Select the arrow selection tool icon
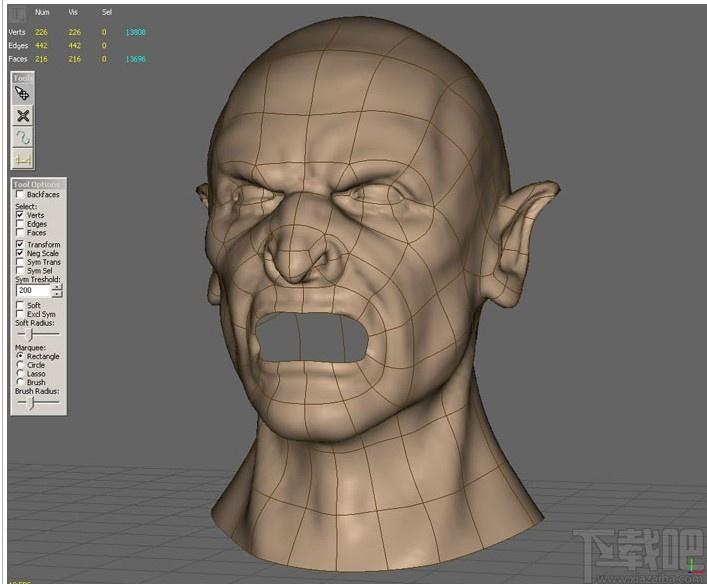 click(x=23, y=94)
